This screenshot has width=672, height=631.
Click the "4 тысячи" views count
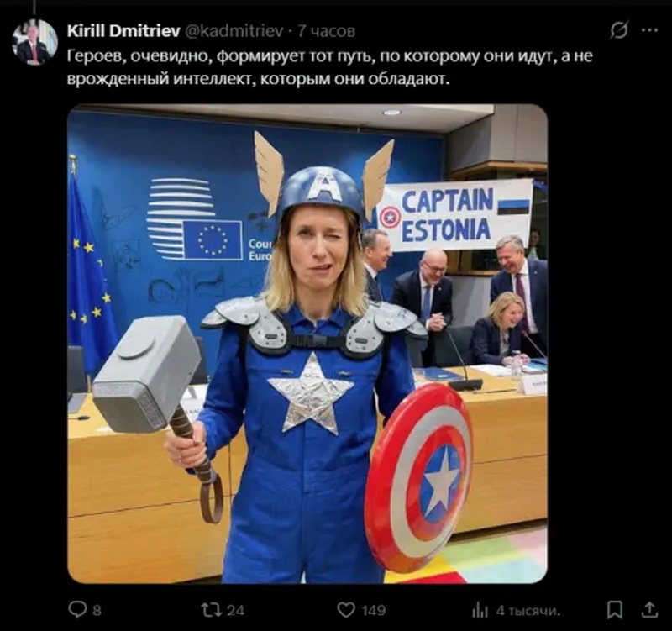[x=528, y=610]
